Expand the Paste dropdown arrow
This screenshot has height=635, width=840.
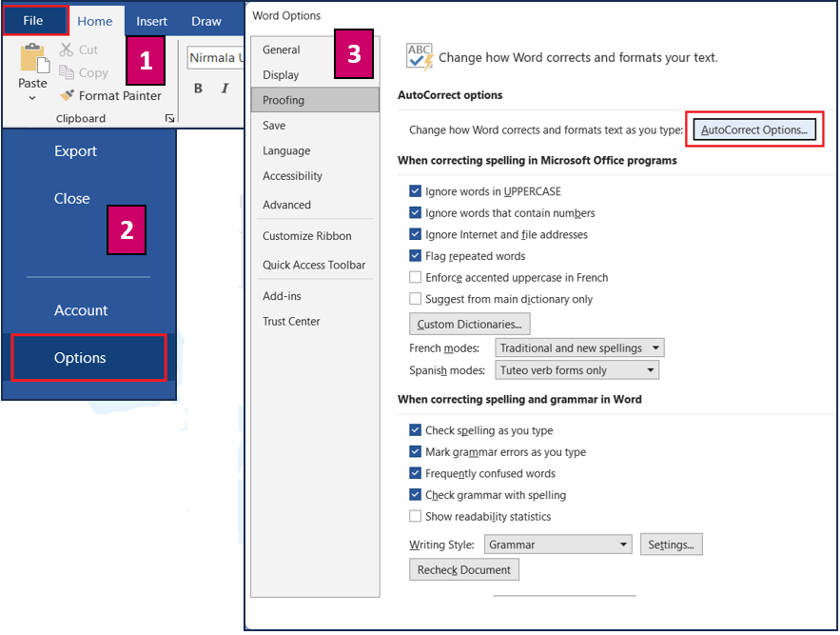32,98
